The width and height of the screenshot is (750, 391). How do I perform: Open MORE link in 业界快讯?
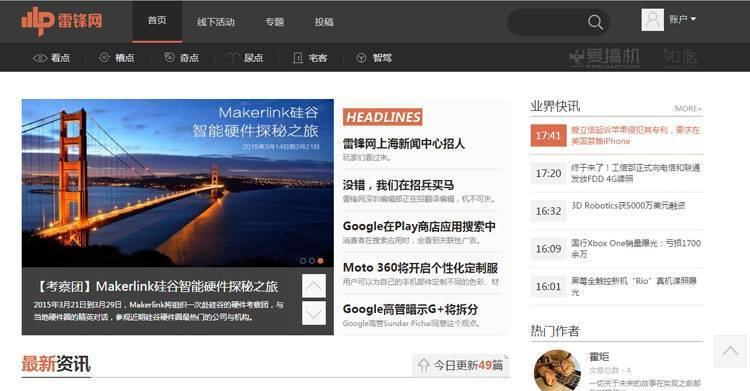688,109
